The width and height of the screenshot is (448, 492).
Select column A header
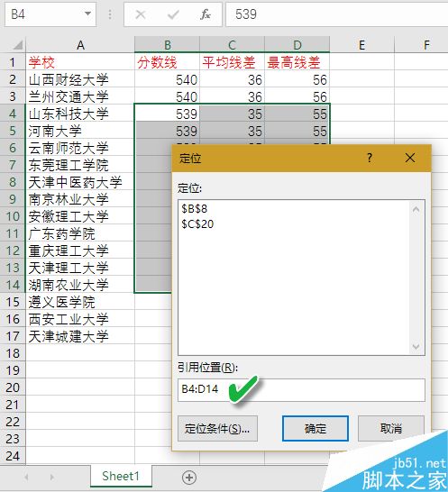tap(80, 45)
